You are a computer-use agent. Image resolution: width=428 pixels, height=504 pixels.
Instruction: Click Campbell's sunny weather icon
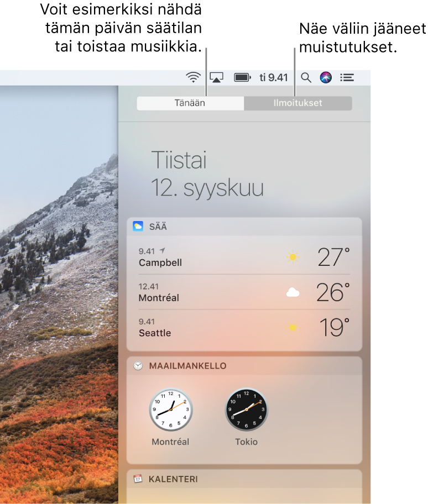tap(293, 257)
